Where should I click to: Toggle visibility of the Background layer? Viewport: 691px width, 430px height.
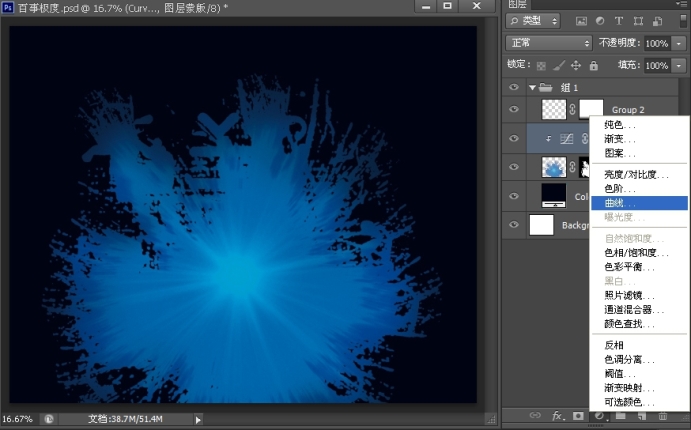click(x=514, y=225)
